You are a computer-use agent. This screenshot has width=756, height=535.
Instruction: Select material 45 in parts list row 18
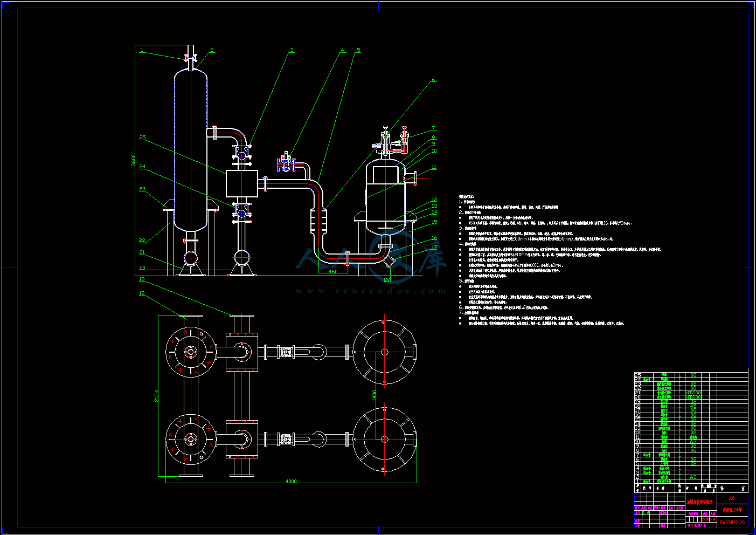pos(693,406)
